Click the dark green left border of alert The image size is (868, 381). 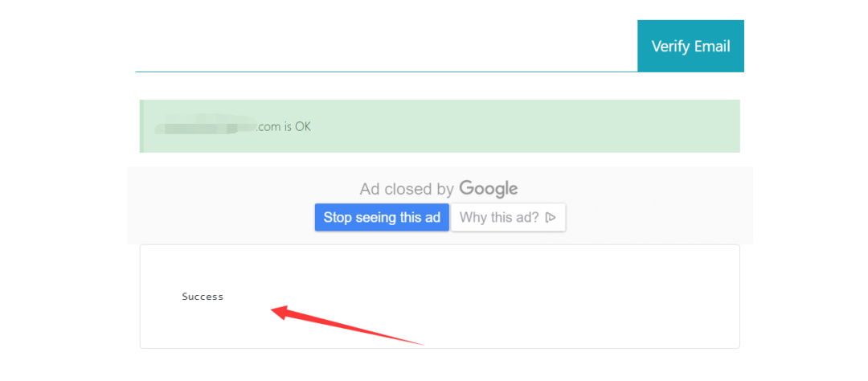141,126
